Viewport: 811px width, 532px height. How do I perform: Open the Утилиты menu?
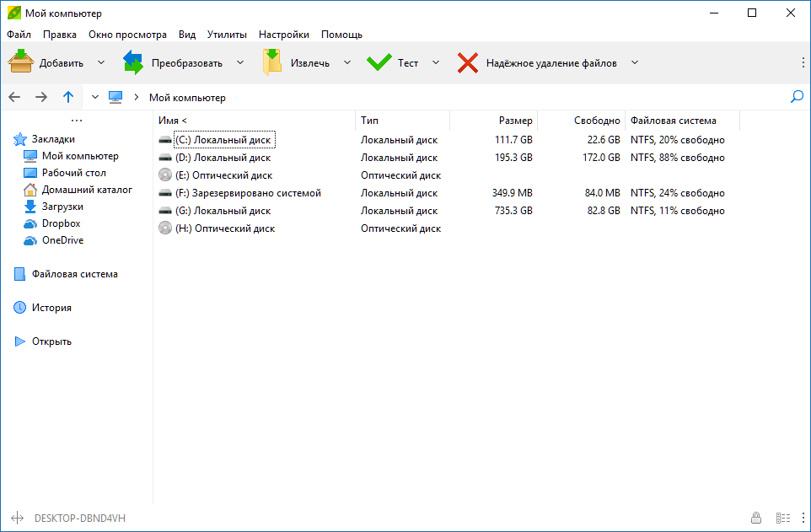tap(227, 35)
